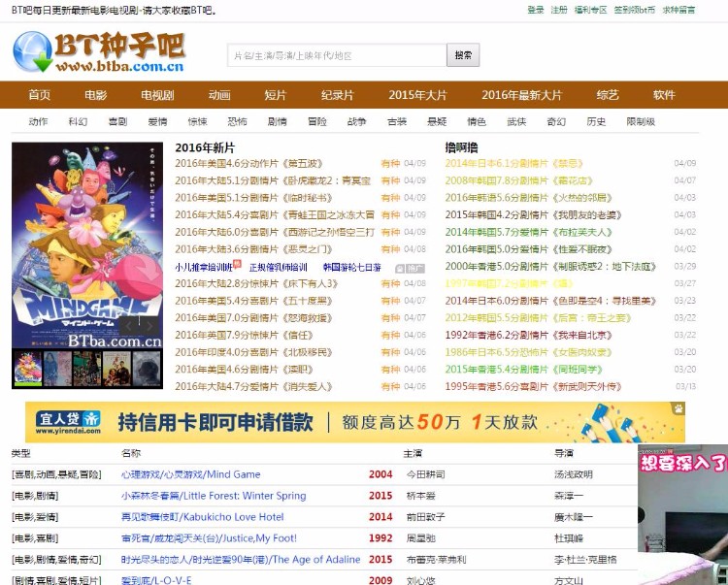Screen dimensions: 728x585
Task: Filter by 武侠 genre
Action: [x=516, y=121]
